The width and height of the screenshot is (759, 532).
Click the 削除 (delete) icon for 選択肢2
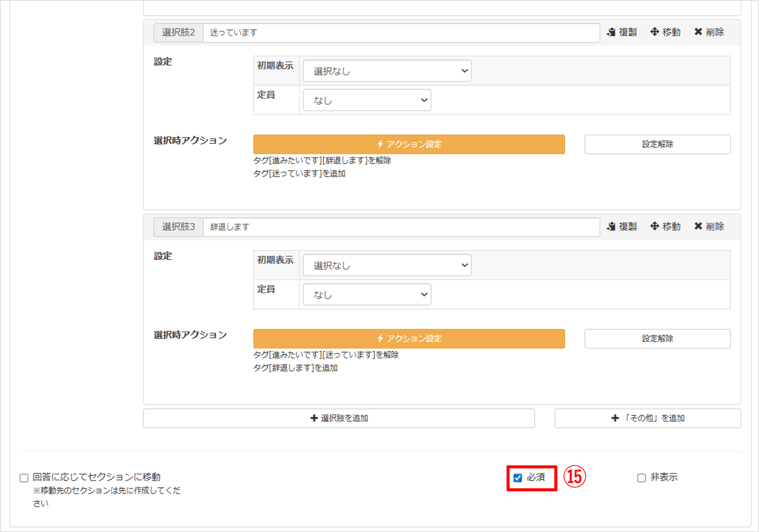(x=699, y=32)
